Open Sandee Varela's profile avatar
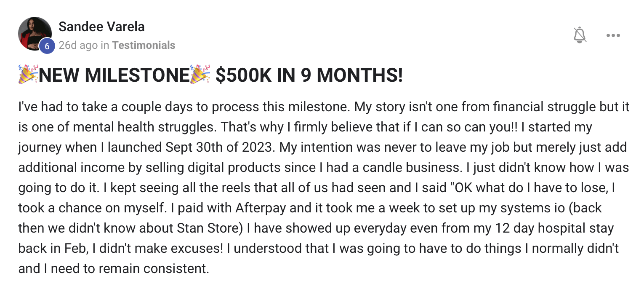 click(x=35, y=33)
